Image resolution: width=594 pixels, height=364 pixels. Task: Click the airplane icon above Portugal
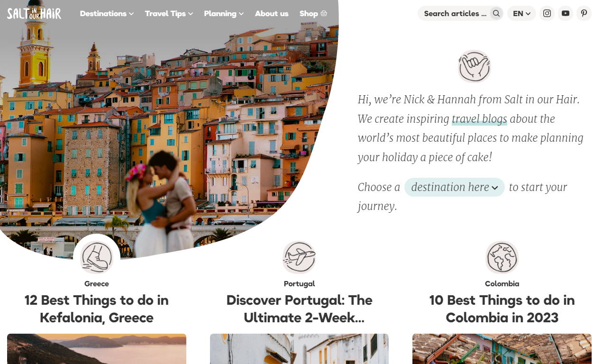(299, 257)
